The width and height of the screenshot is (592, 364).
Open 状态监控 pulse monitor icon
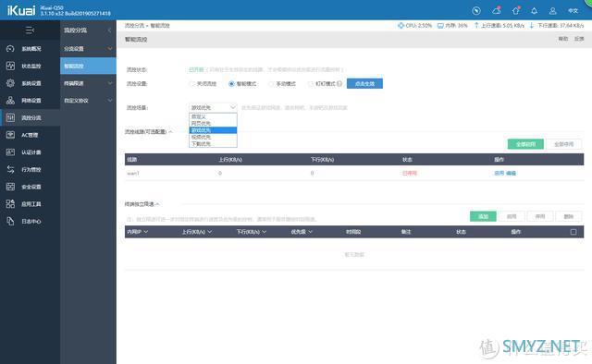(10, 66)
